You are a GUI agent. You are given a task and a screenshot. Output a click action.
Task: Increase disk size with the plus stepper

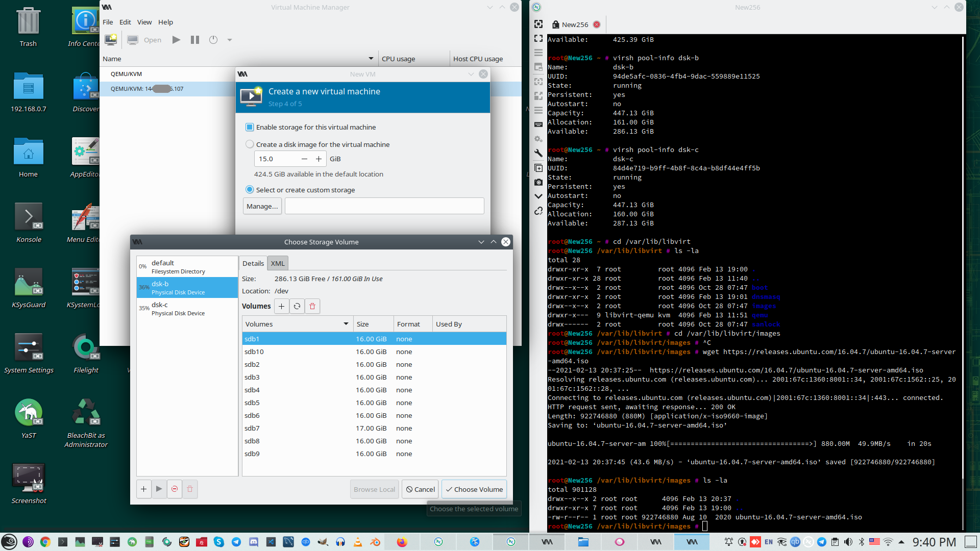click(318, 159)
